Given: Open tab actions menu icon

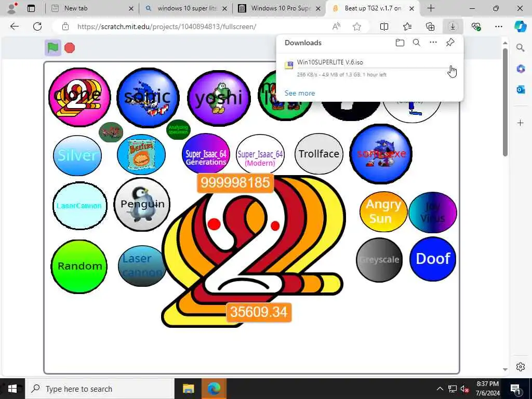Looking at the screenshot, I should click(31, 8).
